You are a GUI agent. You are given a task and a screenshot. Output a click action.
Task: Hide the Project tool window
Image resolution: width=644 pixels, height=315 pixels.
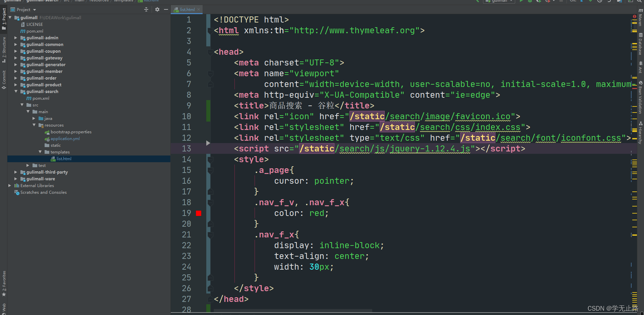(x=166, y=10)
